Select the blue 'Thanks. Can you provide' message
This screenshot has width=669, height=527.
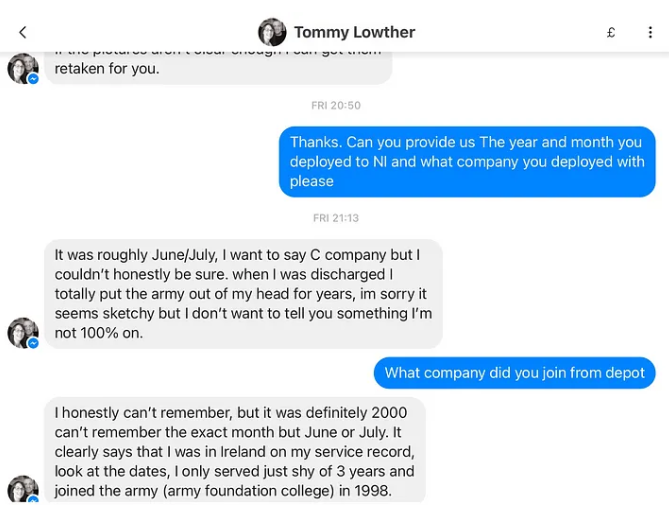(467, 161)
